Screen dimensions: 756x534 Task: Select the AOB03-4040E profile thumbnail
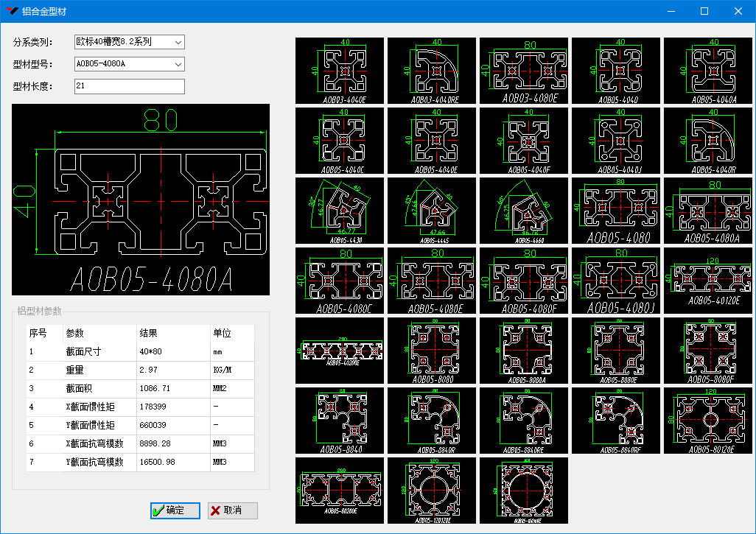click(x=340, y=71)
